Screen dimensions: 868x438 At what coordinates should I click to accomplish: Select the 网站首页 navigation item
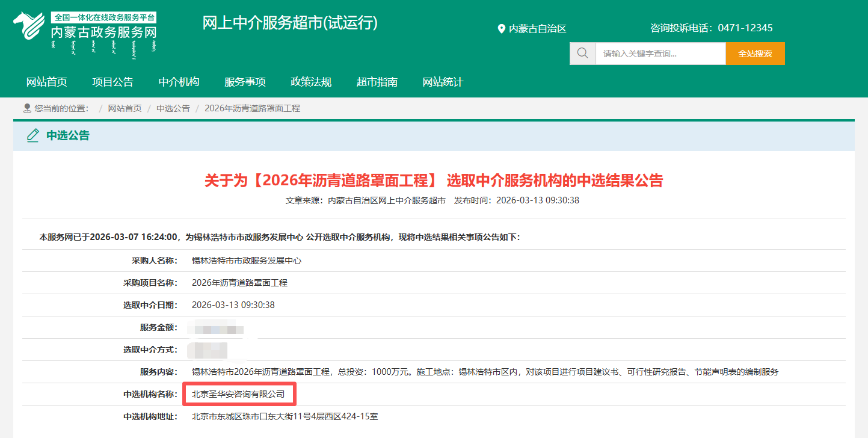click(46, 82)
